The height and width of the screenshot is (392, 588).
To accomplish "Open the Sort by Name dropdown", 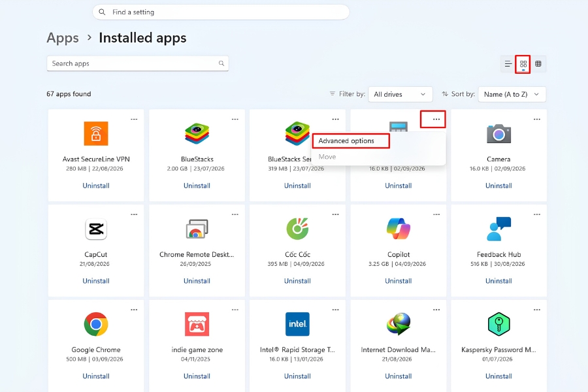I will pos(512,94).
